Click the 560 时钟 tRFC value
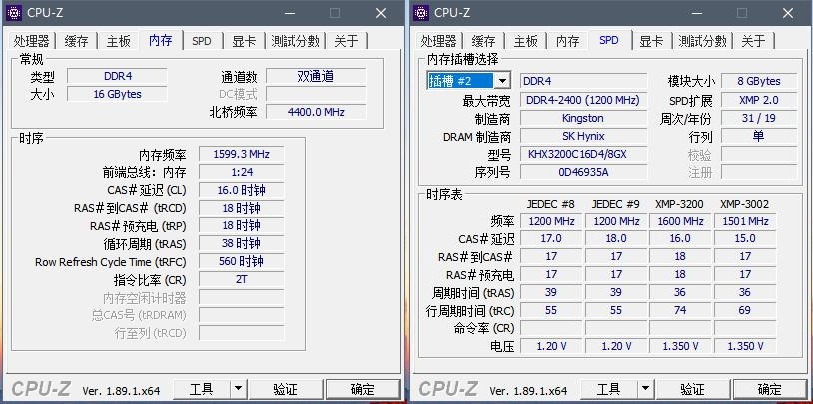 (242, 261)
